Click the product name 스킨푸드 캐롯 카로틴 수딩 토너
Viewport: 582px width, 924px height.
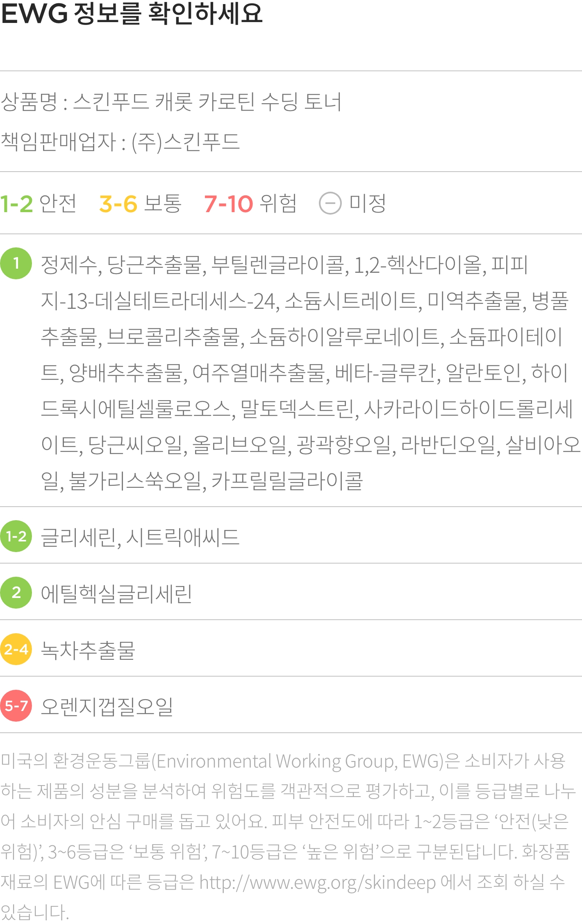click(x=207, y=102)
